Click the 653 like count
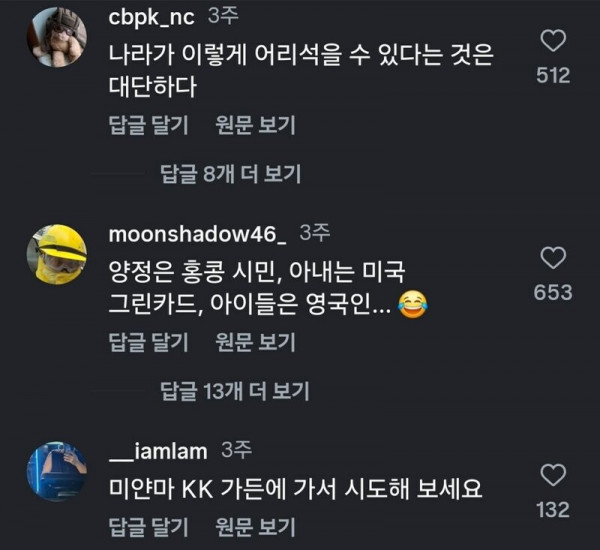This screenshot has width=600, height=550. point(553,292)
